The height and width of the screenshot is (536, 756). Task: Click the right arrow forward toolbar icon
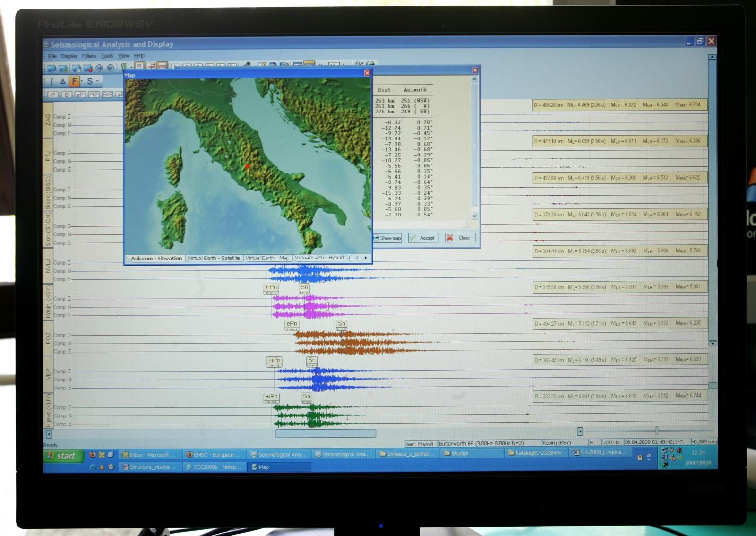coord(110,68)
